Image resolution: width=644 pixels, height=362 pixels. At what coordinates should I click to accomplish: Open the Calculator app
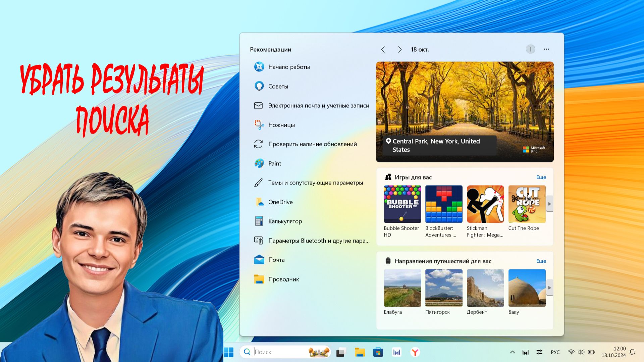(x=285, y=221)
